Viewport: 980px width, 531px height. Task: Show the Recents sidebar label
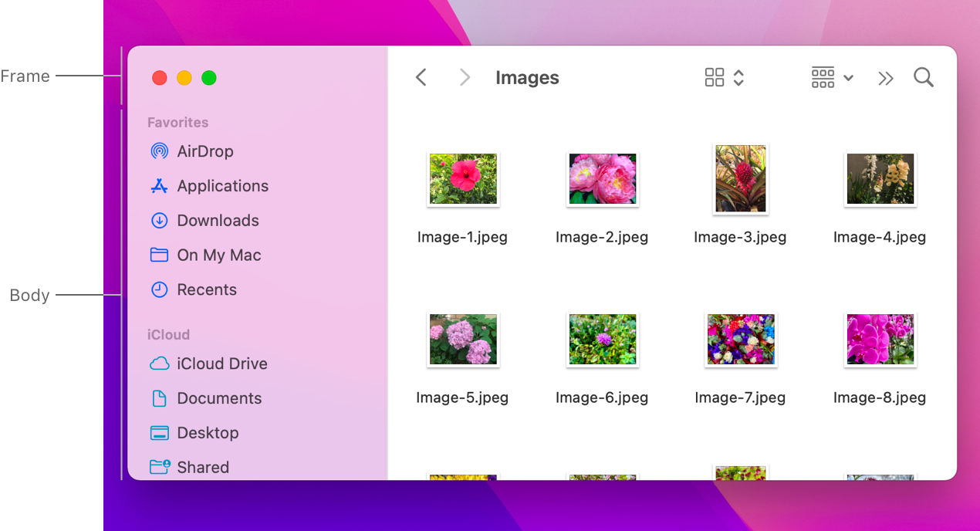click(207, 289)
